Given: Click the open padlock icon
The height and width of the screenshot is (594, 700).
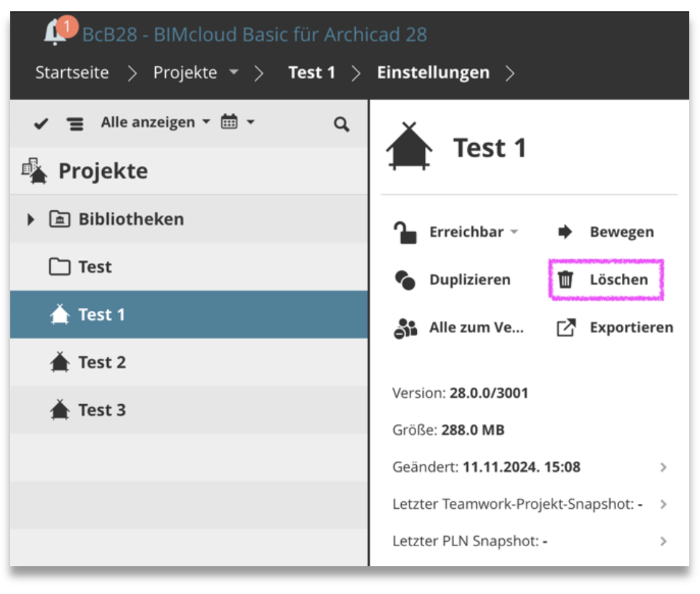Looking at the screenshot, I should [404, 233].
